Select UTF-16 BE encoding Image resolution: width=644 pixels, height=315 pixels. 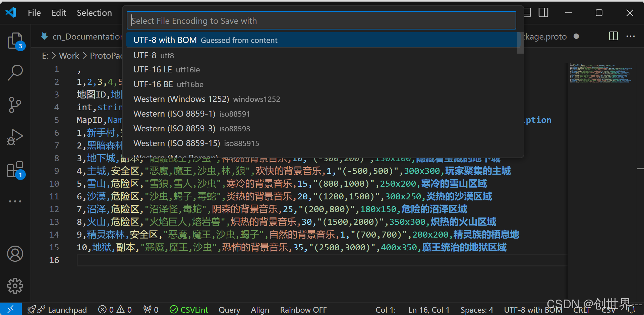[x=321, y=84]
